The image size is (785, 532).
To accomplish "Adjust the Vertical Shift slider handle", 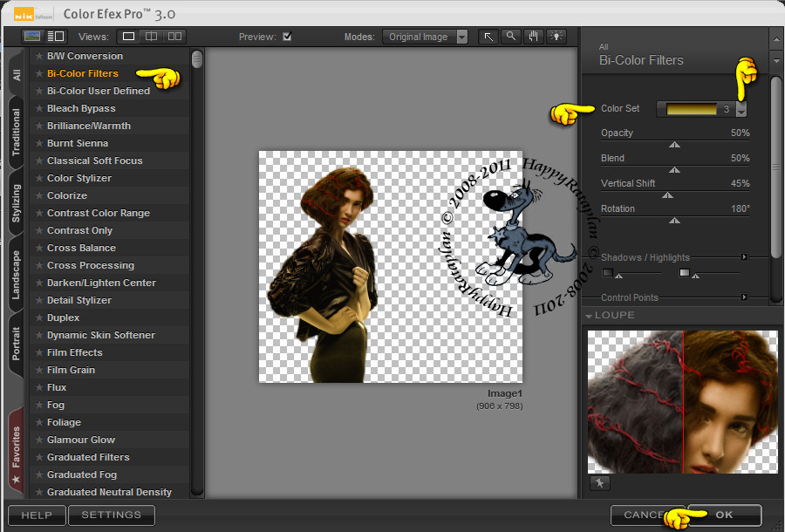I will pos(667,194).
